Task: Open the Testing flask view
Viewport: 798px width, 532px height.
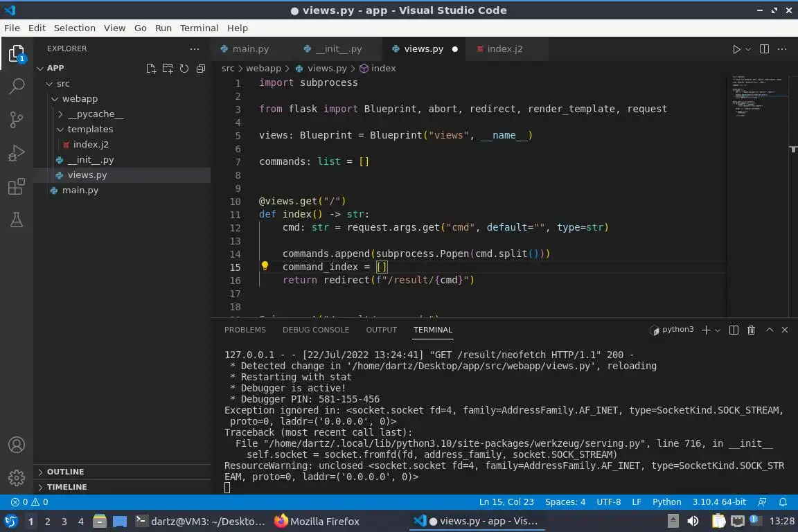Action: 17,220
